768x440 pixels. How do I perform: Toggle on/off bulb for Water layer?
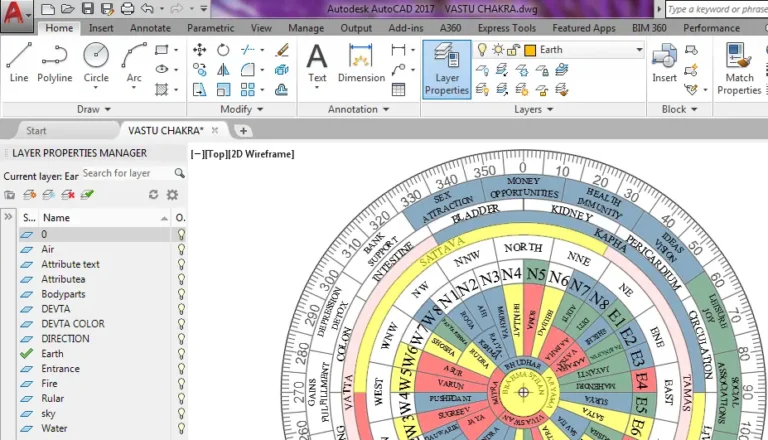coord(181,429)
